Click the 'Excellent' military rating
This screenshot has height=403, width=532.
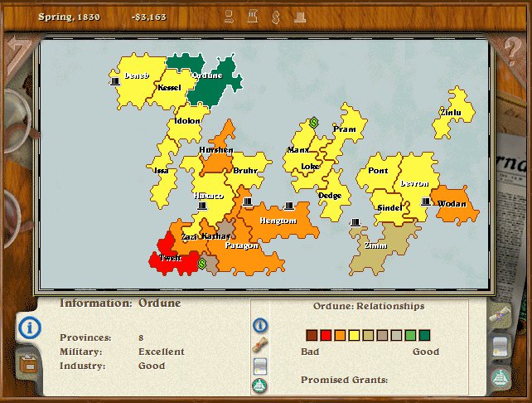click(x=162, y=352)
